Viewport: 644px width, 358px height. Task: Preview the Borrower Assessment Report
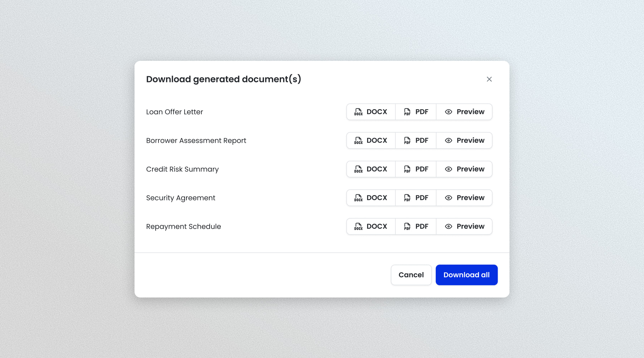464,140
